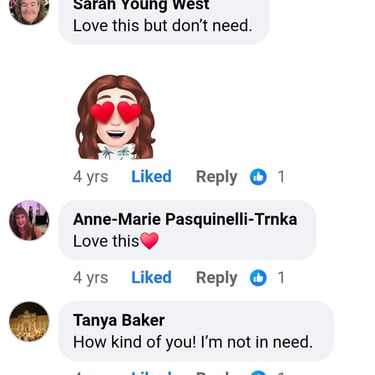
Task: Click the name Anne-Marie Pasquinelli-Trnka
Action: (x=185, y=219)
